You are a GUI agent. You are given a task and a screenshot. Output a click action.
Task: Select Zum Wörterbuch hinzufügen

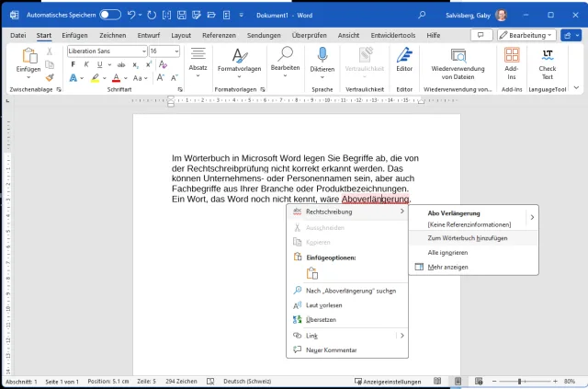tap(467, 237)
